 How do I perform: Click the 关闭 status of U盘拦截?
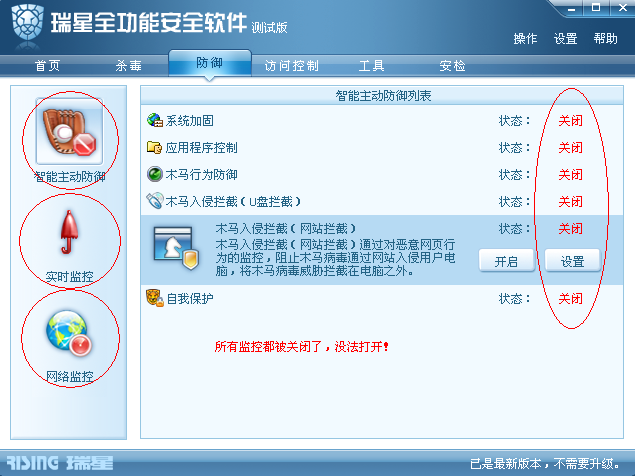coord(570,201)
